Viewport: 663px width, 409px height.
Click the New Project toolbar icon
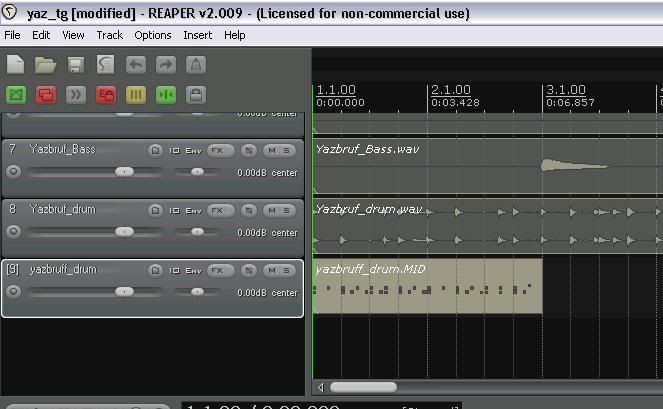click(16, 65)
